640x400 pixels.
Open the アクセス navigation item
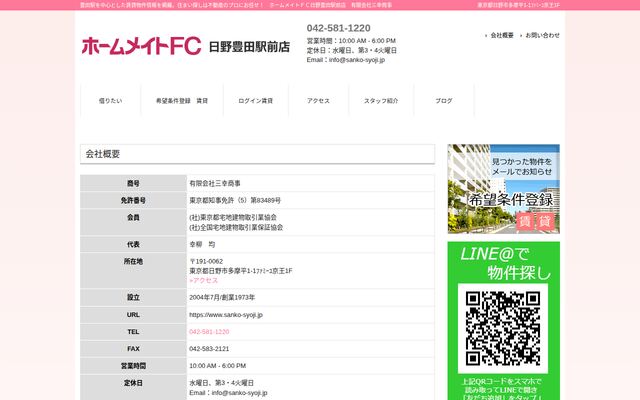[x=318, y=101]
